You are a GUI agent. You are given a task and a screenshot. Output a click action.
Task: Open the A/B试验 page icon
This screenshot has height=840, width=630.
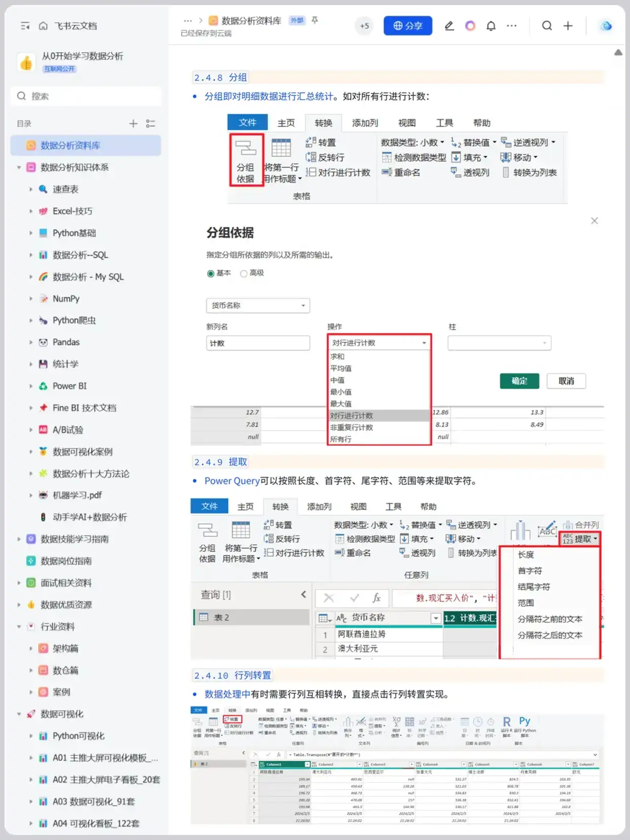[x=44, y=430]
